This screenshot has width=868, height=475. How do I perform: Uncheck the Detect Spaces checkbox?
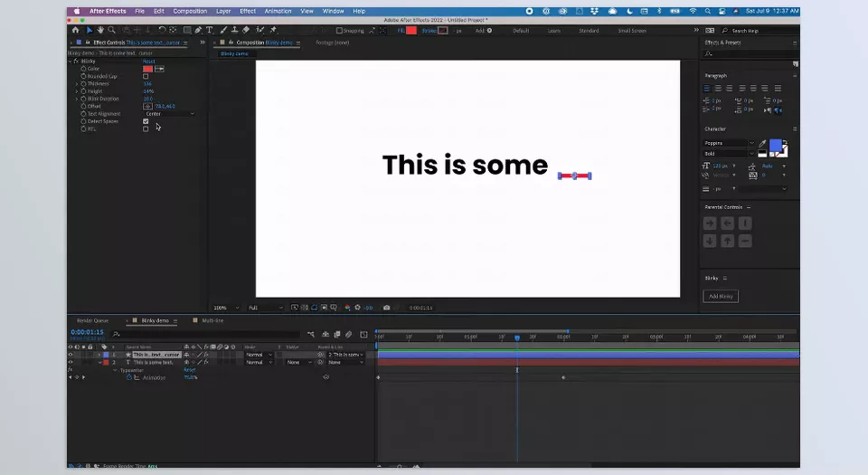[146, 121]
